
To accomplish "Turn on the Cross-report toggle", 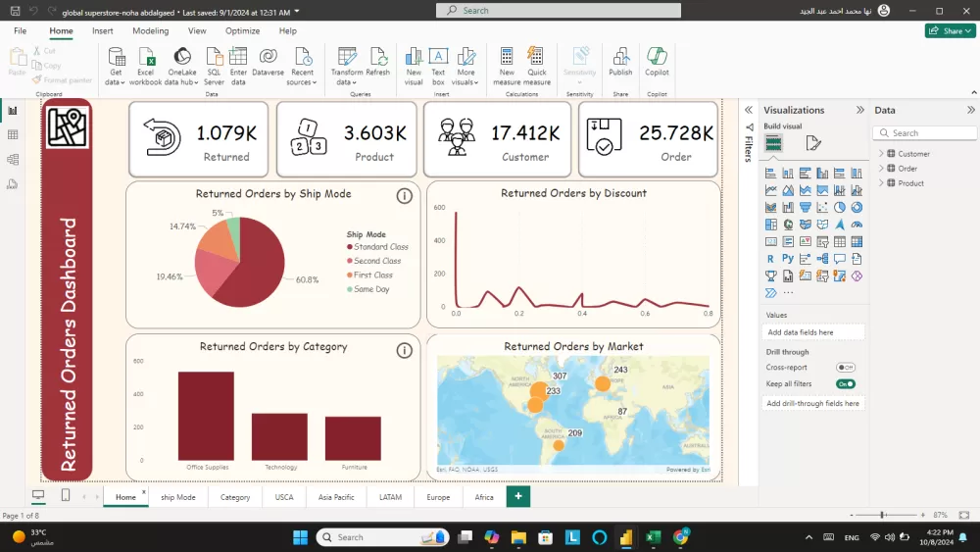I will point(845,368).
